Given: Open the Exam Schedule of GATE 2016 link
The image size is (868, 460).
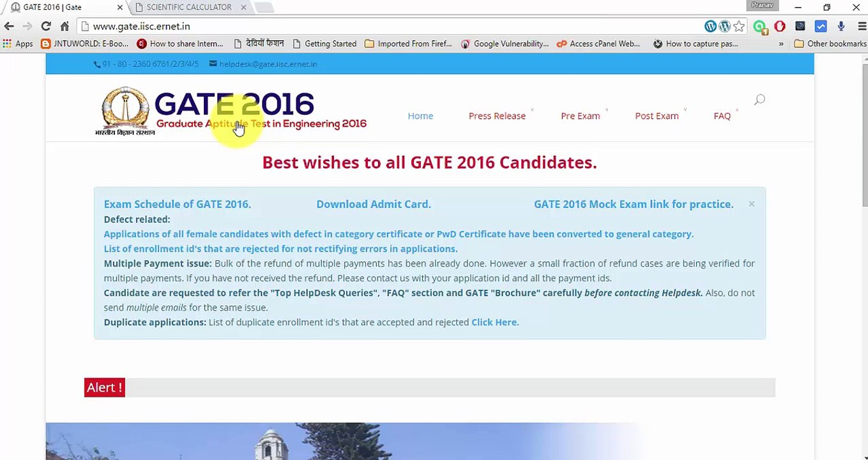Looking at the screenshot, I should [x=178, y=204].
